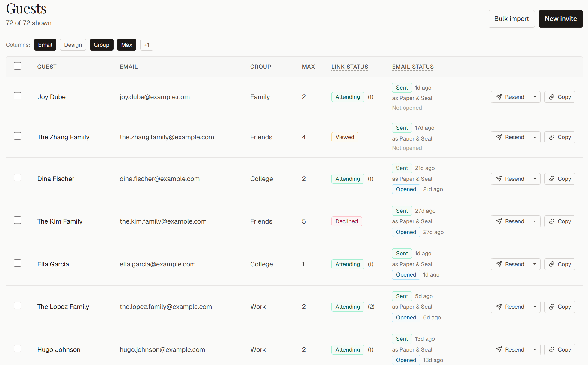Screen dimensions: 588x365
Task: Click the link icon in The Lopez Family's Copy button
Action: 552,307
